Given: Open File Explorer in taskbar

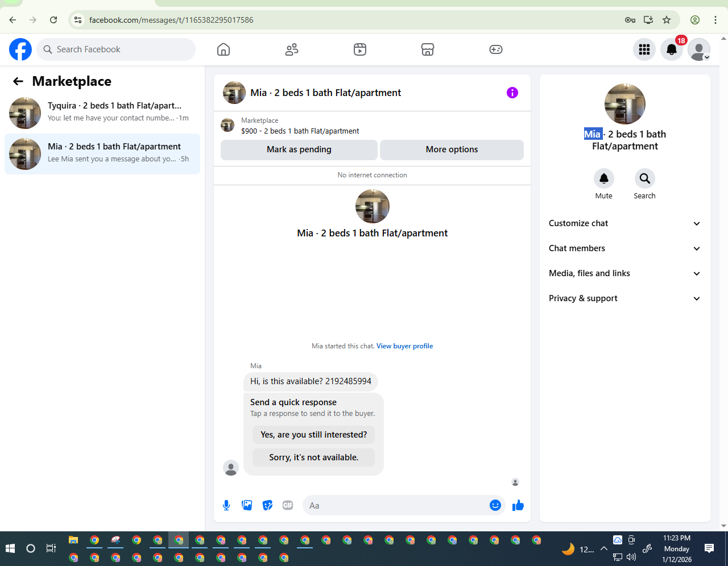Looking at the screenshot, I should pyautogui.click(x=73, y=540).
